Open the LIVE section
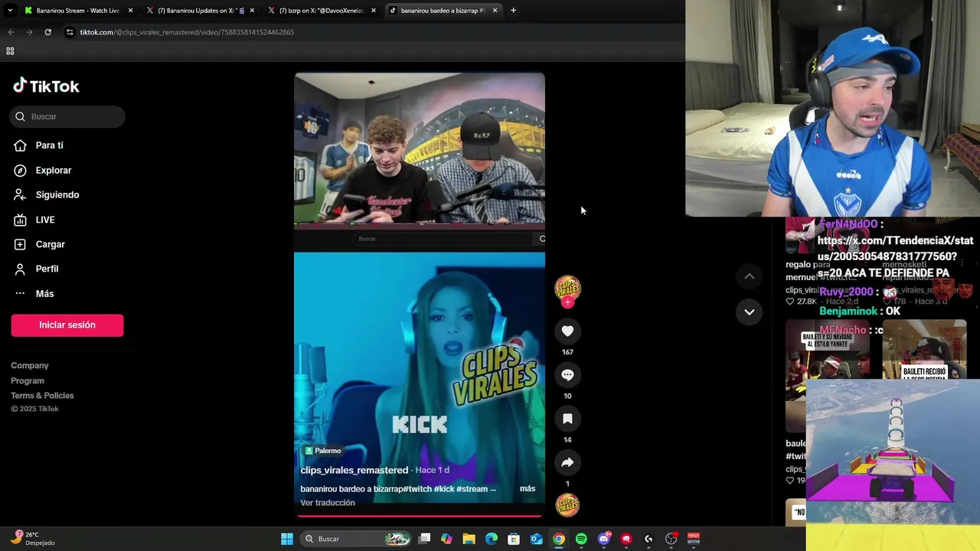The height and width of the screenshot is (551, 980). tap(44, 220)
